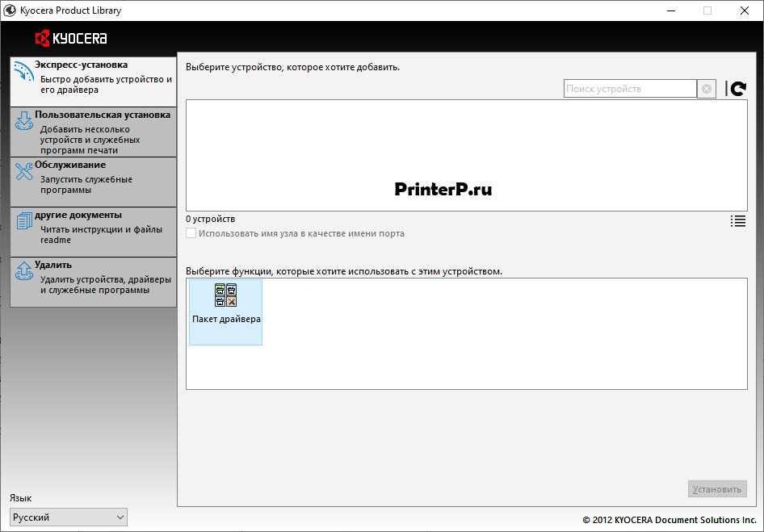Image resolution: width=764 pixels, height=532 pixels.
Task: Enable use host name as port name checkbox
Action: click(x=191, y=233)
